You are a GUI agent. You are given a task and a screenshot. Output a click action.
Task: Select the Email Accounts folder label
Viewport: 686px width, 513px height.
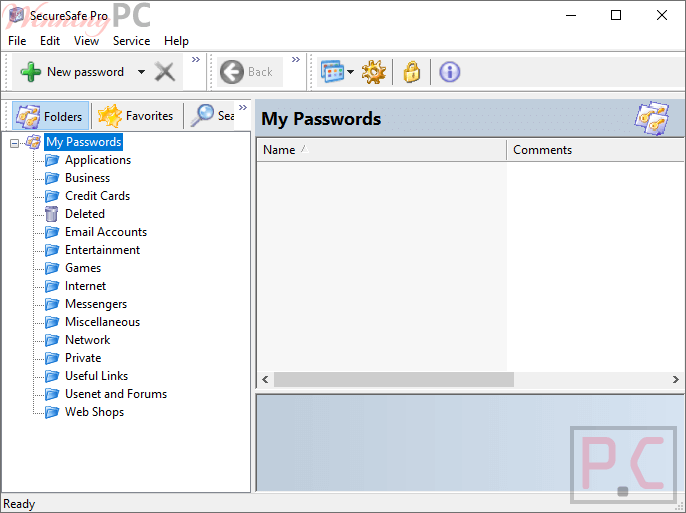(x=106, y=232)
